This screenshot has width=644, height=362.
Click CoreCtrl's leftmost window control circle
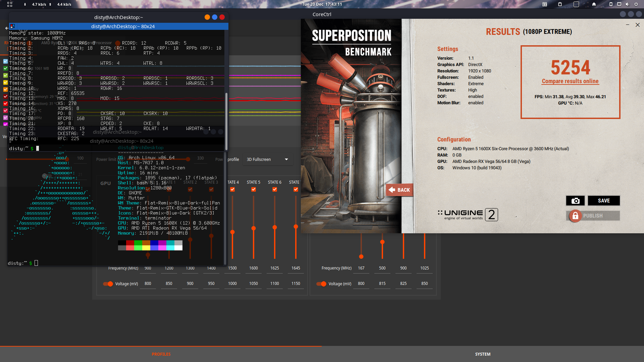point(623,14)
